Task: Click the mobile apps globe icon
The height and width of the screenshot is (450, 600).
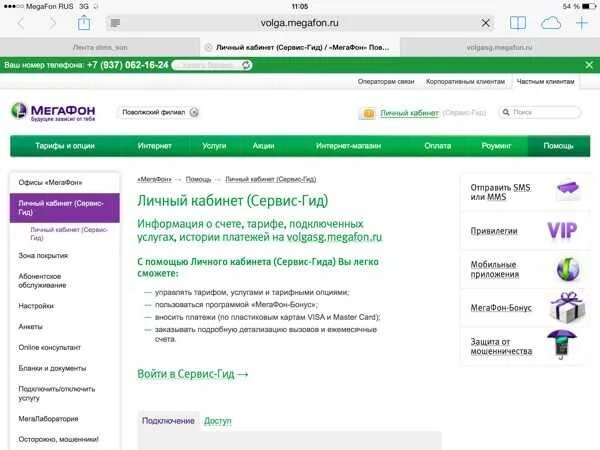Action: [x=568, y=269]
